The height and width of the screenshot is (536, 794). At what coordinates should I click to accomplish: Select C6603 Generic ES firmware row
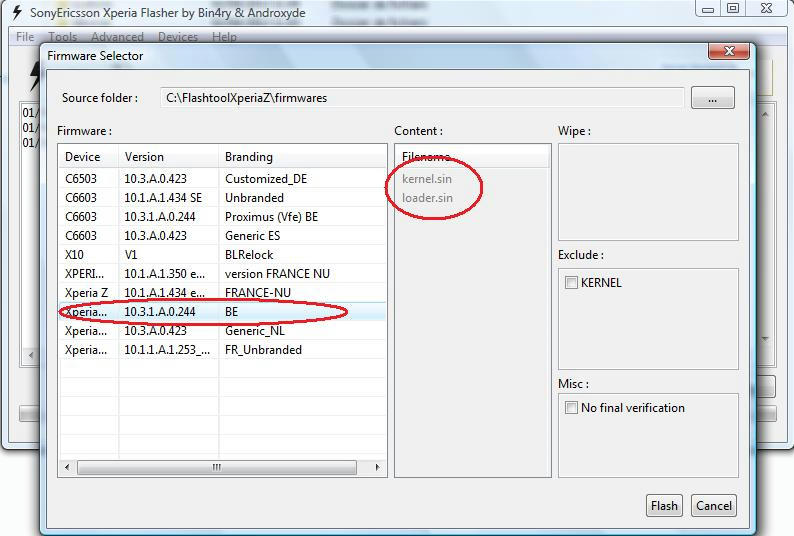(223, 236)
